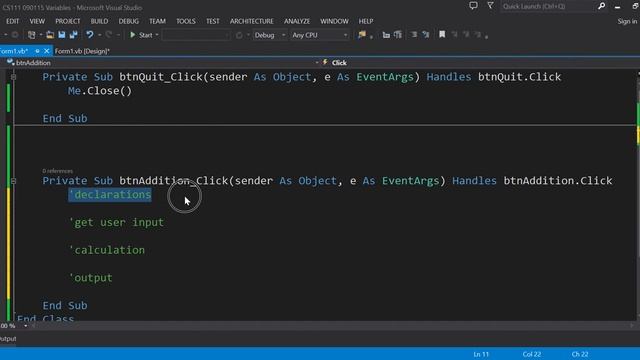The height and width of the screenshot is (360, 640).
Task: Open the New Project dropdown arrow
Action: pos(40,35)
